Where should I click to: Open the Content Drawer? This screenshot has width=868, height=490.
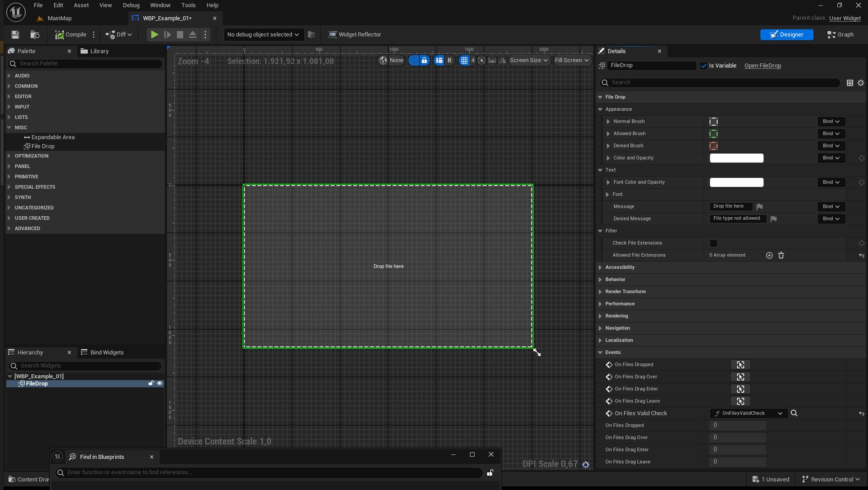(28, 479)
